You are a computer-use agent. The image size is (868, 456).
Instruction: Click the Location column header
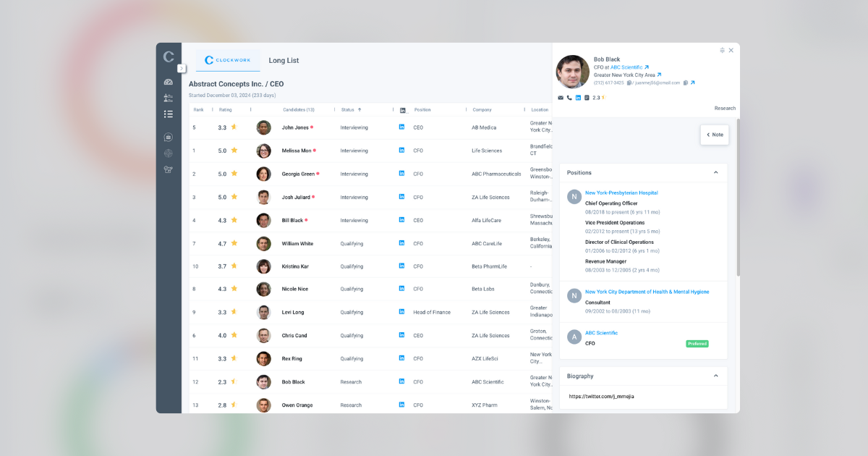click(x=540, y=110)
